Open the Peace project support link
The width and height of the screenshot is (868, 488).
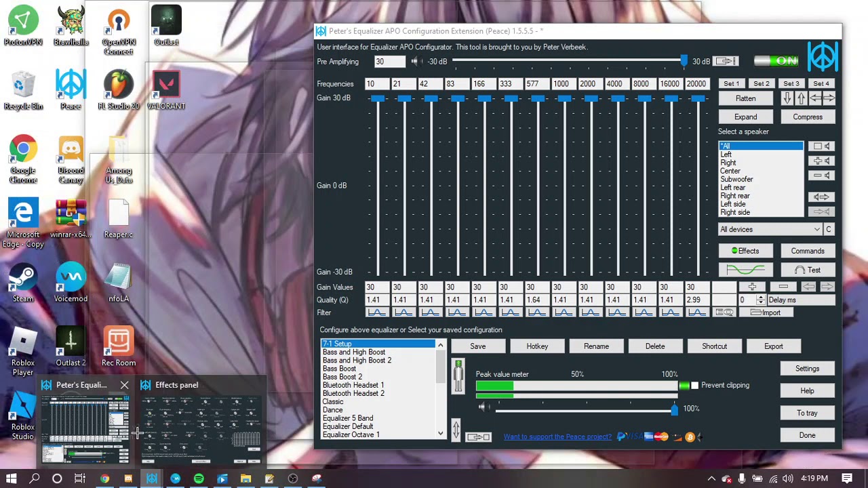(x=557, y=437)
